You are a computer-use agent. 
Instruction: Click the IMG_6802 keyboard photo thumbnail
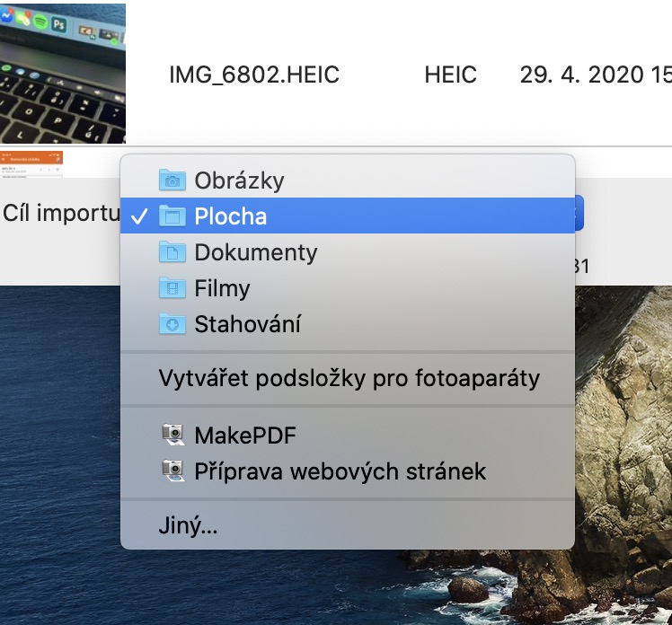(63, 72)
